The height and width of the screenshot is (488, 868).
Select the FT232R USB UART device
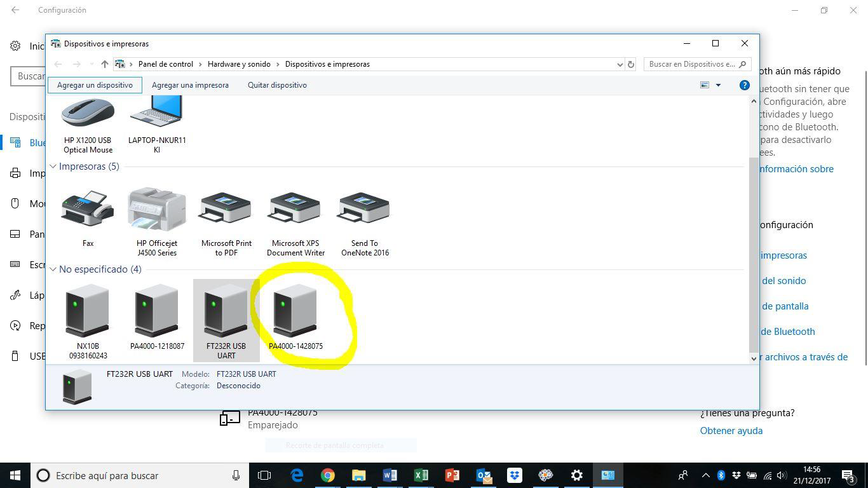coord(226,320)
